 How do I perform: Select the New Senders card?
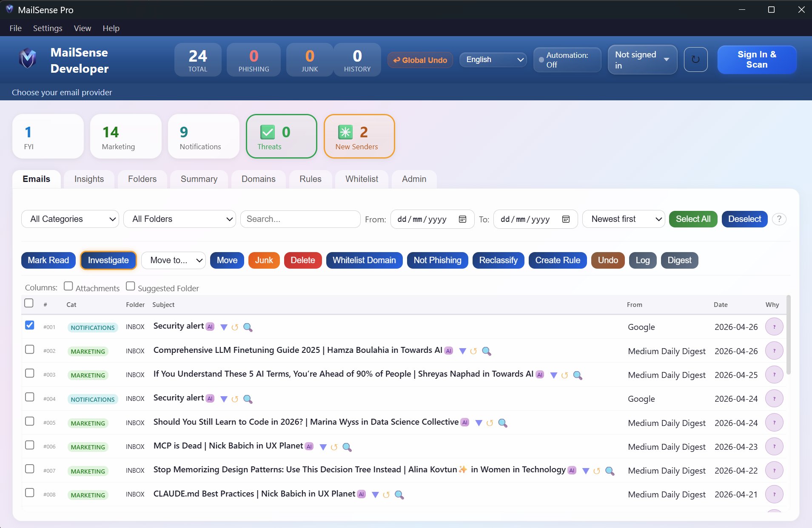[x=359, y=136]
